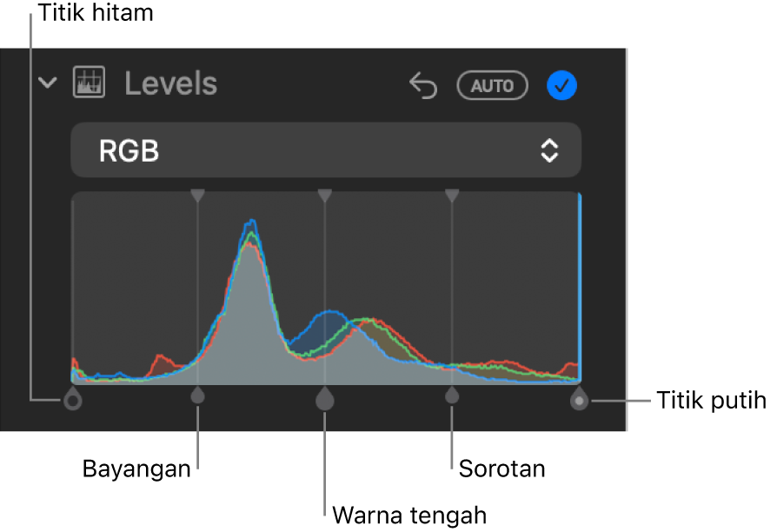Click the black point handle

(73, 399)
